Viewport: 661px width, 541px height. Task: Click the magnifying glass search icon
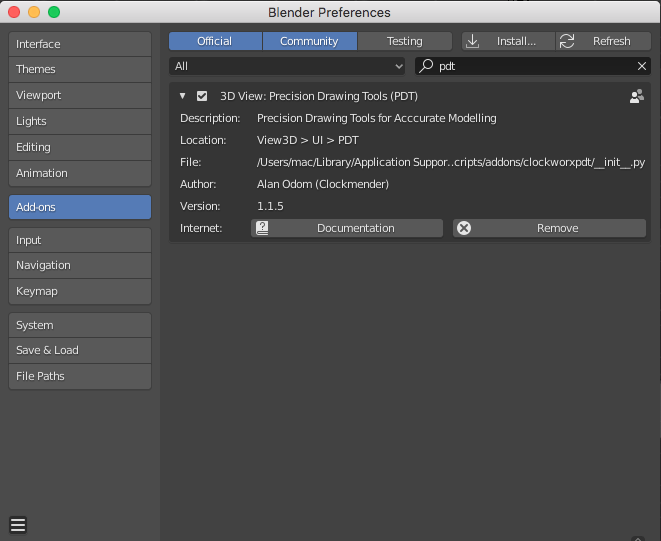coord(427,66)
